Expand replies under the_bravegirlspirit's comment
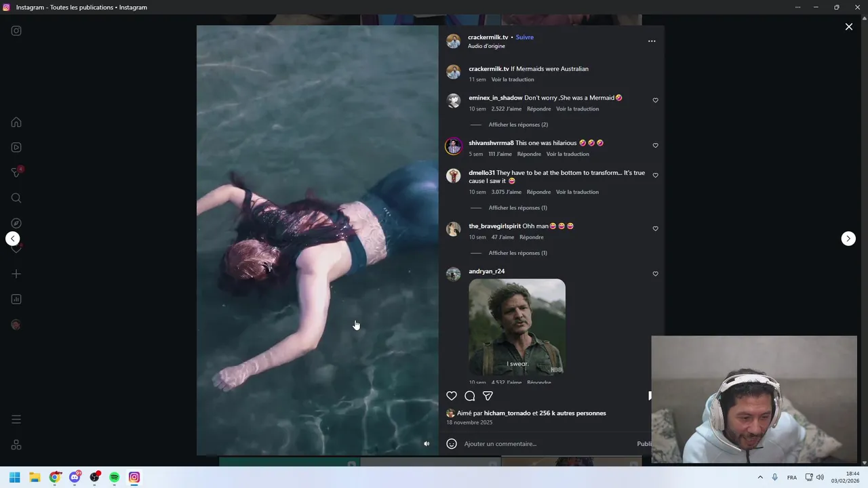 tap(517, 253)
